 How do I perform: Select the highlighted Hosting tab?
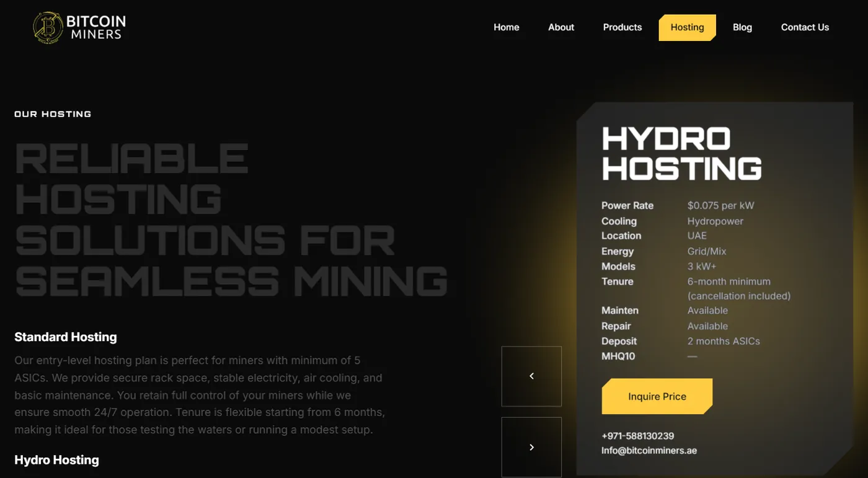tap(688, 27)
